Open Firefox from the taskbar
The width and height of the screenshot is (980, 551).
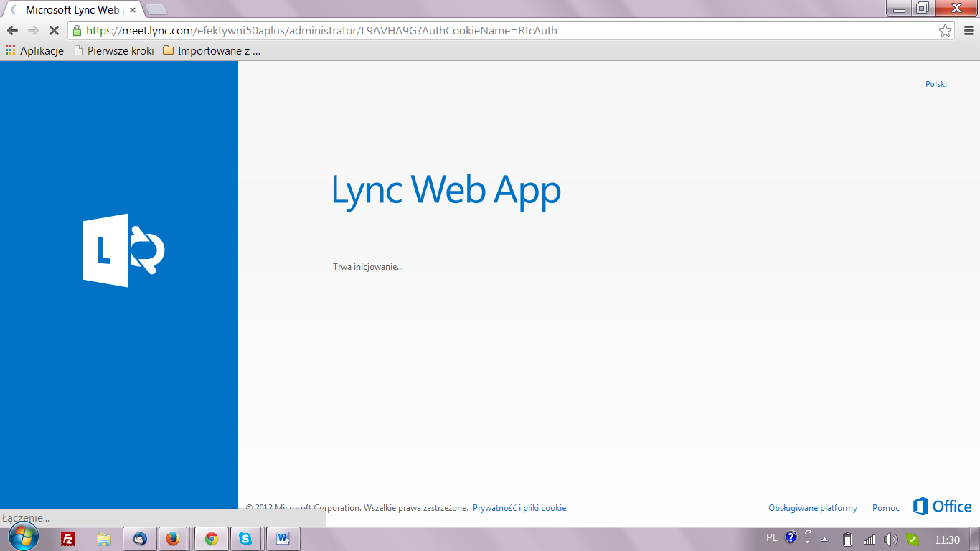173,539
